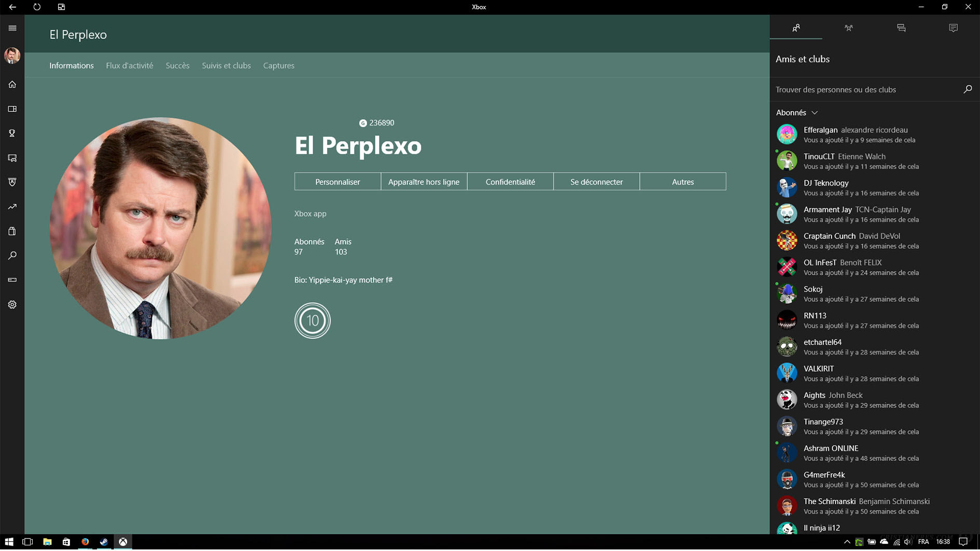
Task: Click the small profile avatar in sidebar
Action: (12, 55)
